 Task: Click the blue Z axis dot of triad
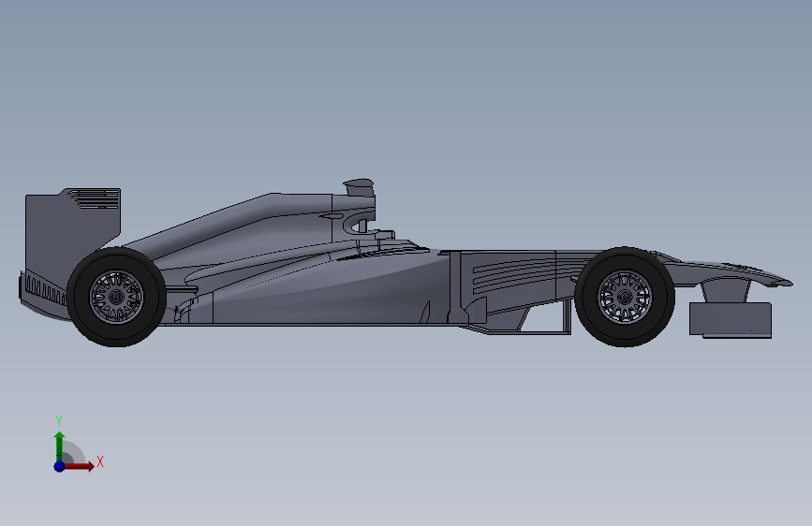tap(59, 466)
